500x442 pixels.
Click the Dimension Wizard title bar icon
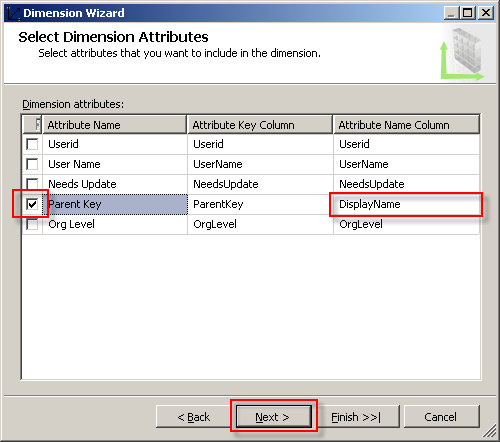(x=13, y=13)
